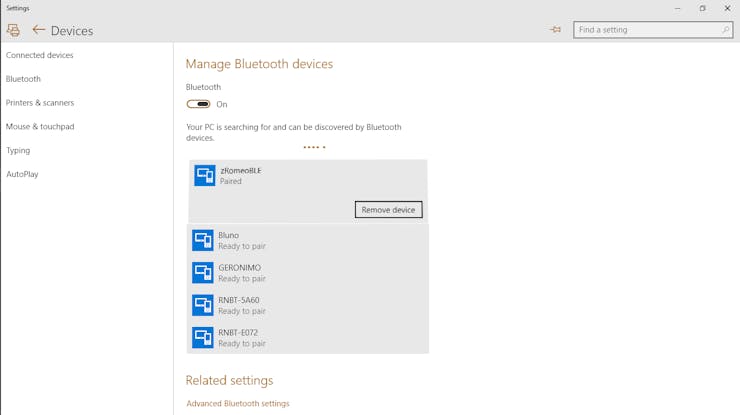Click the Remove device button

388,210
